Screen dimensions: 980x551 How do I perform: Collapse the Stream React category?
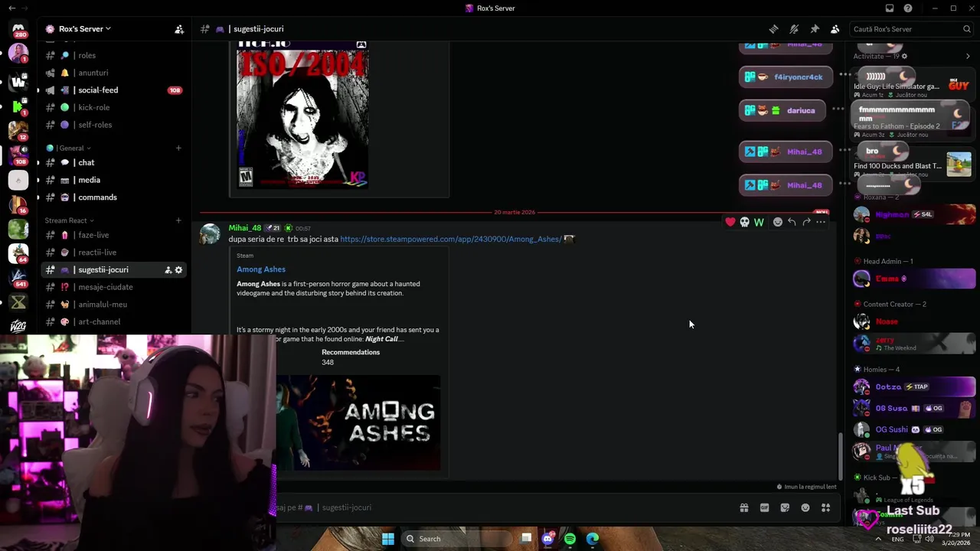(x=70, y=220)
